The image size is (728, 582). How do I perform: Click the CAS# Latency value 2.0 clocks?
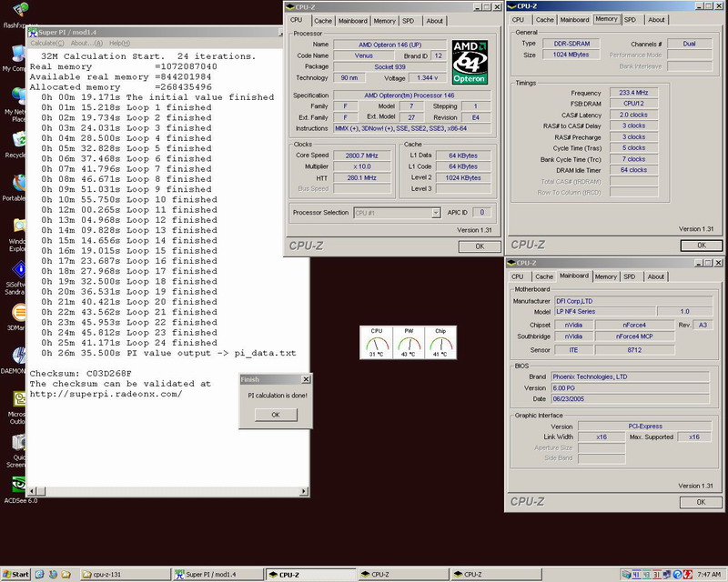633,115
